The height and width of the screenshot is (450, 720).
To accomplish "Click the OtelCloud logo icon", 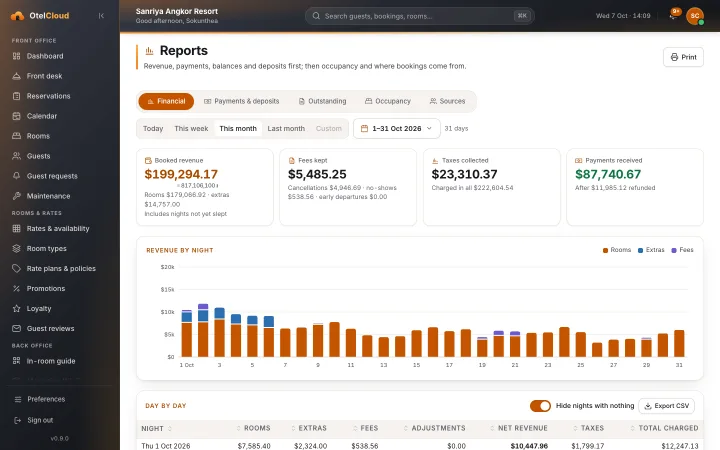I will tap(17, 16).
